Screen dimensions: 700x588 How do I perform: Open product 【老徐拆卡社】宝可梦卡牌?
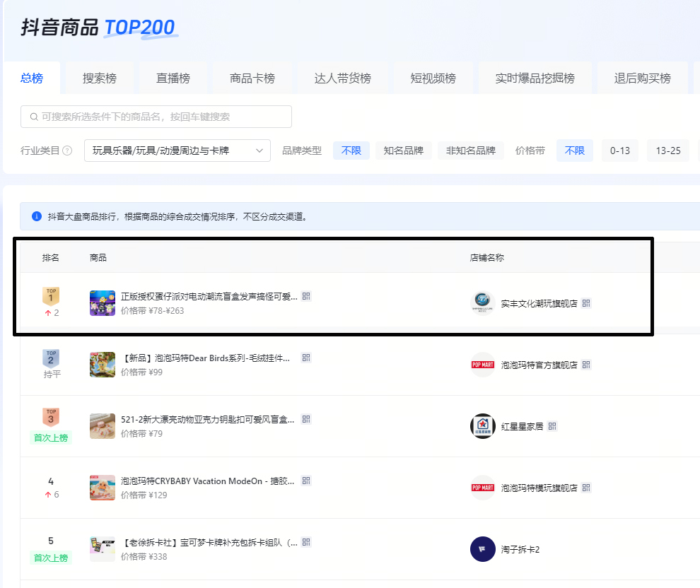(209, 543)
